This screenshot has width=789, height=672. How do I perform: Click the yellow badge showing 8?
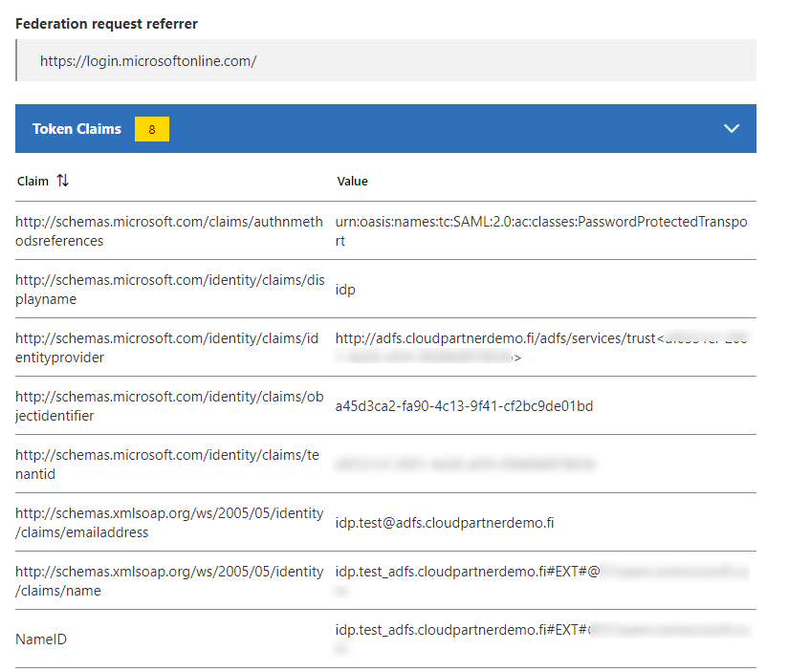pyautogui.click(x=152, y=129)
